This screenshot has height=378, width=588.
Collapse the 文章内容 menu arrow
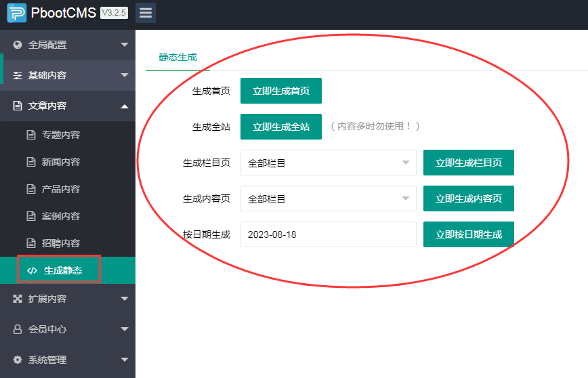[x=124, y=106]
